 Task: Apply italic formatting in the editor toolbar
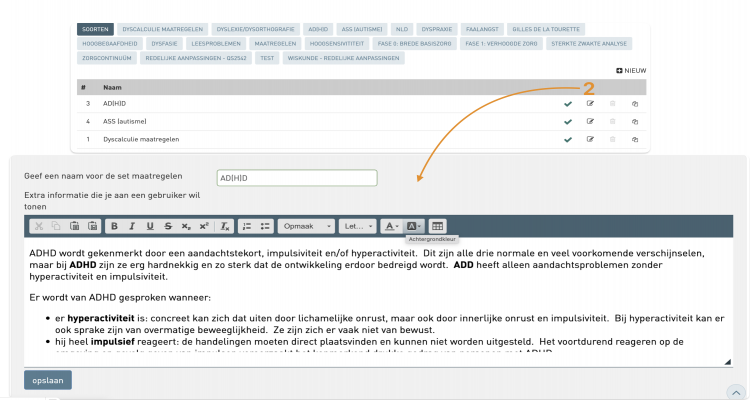131,226
